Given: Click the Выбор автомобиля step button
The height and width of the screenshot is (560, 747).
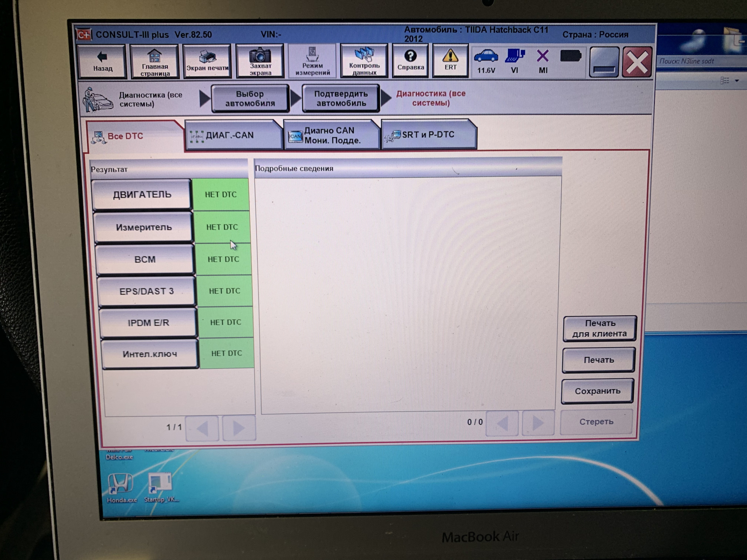Looking at the screenshot, I should click(250, 98).
